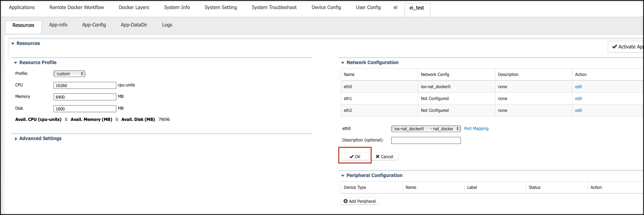This screenshot has height=215, width=644.
Task: Open the ei application tab
Action: 395,7
